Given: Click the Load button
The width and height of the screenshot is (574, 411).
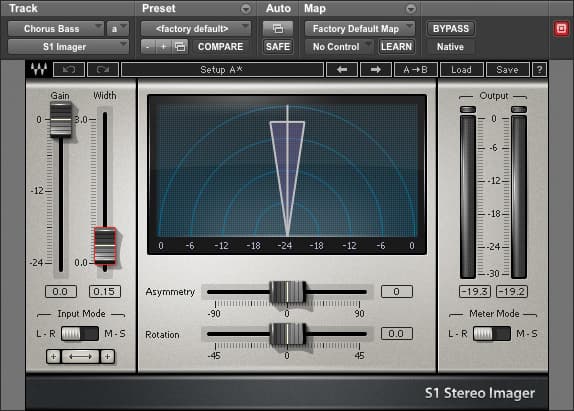Looking at the screenshot, I should tap(461, 70).
